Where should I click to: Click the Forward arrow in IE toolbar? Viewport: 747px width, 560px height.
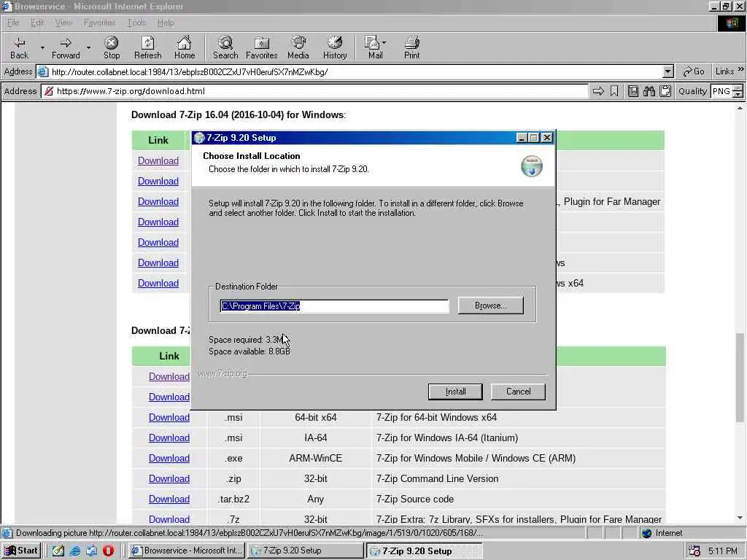[66, 47]
